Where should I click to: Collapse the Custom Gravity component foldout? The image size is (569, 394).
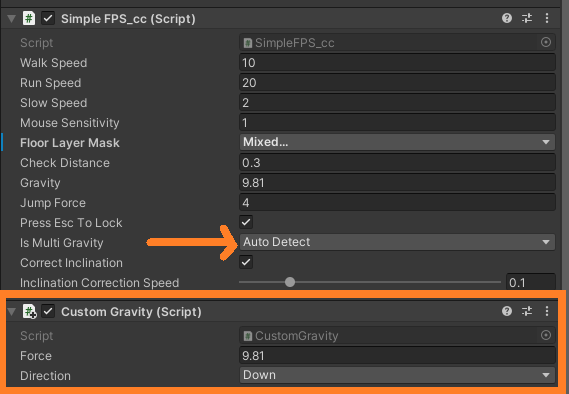(12, 311)
